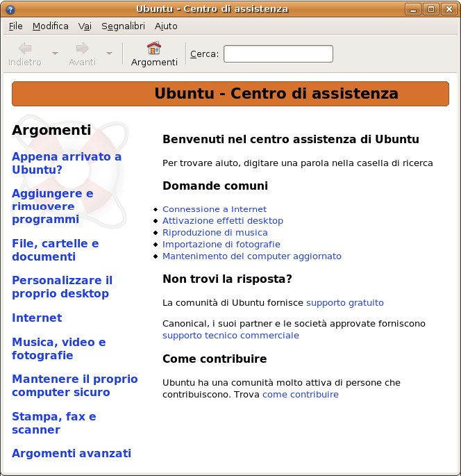
Task: Open the File menu
Action: pos(15,26)
